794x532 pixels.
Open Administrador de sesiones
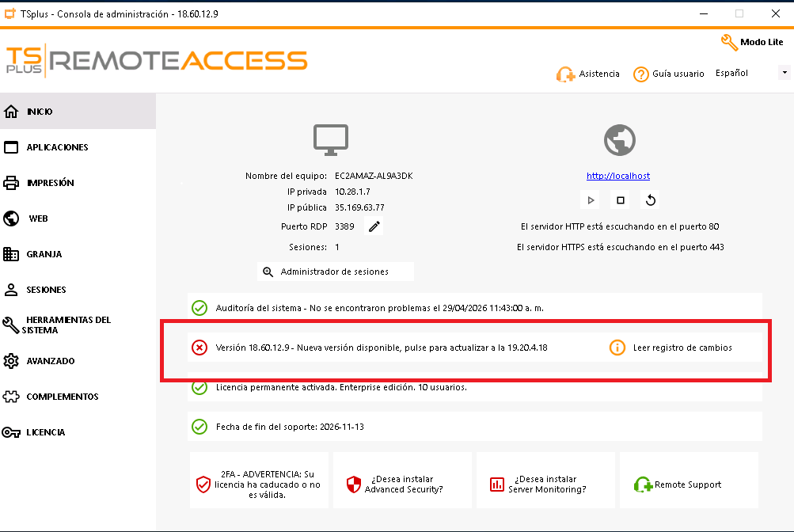(x=335, y=272)
